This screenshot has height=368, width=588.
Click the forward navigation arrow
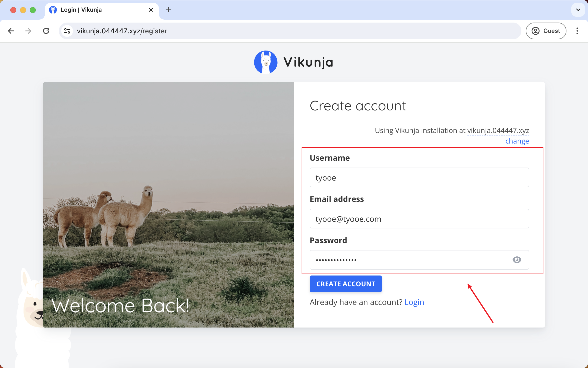pos(28,31)
